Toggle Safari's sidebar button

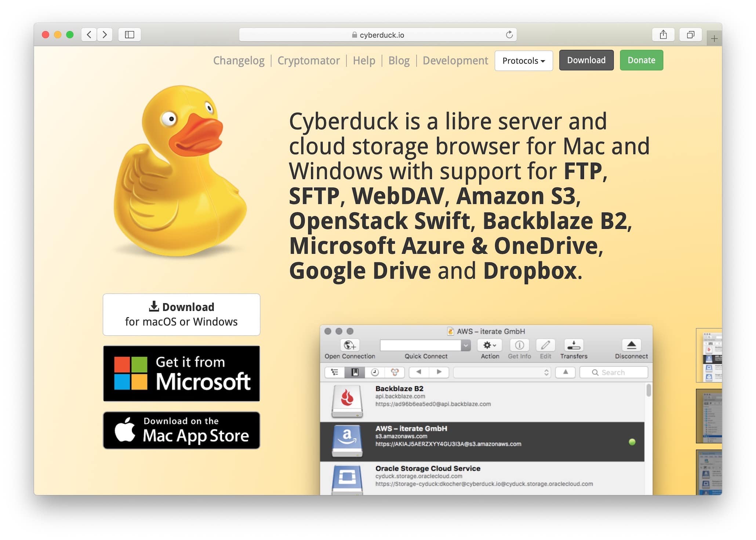tap(129, 35)
